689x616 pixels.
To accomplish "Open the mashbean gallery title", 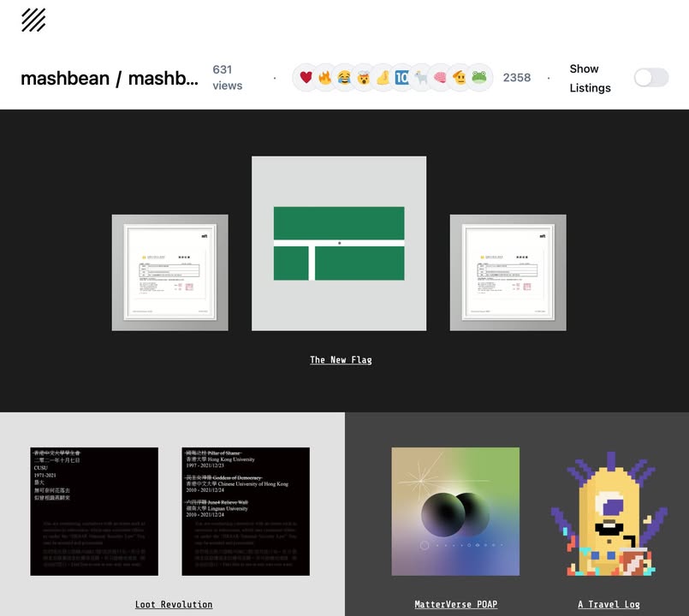I will (109, 79).
